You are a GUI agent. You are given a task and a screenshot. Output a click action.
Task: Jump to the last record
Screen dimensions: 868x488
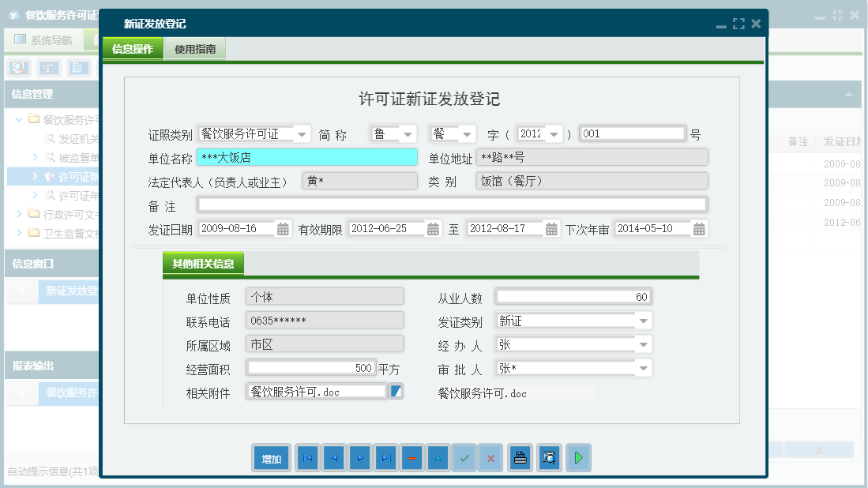(x=385, y=457)
